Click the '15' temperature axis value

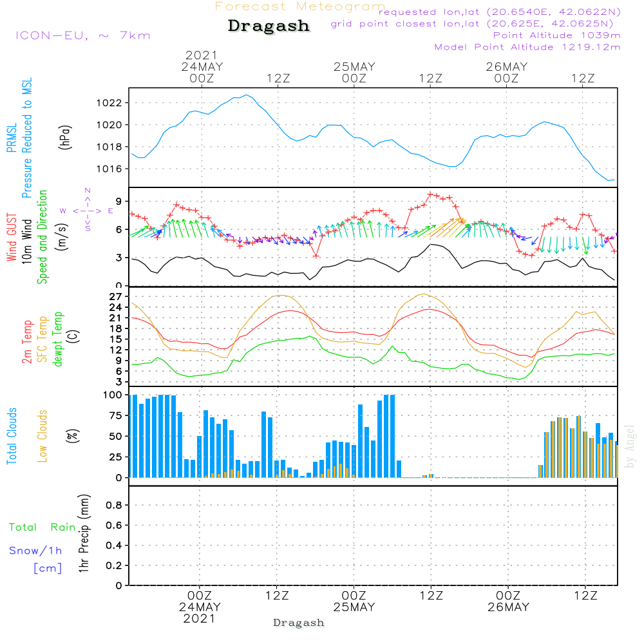pos(115,339)
